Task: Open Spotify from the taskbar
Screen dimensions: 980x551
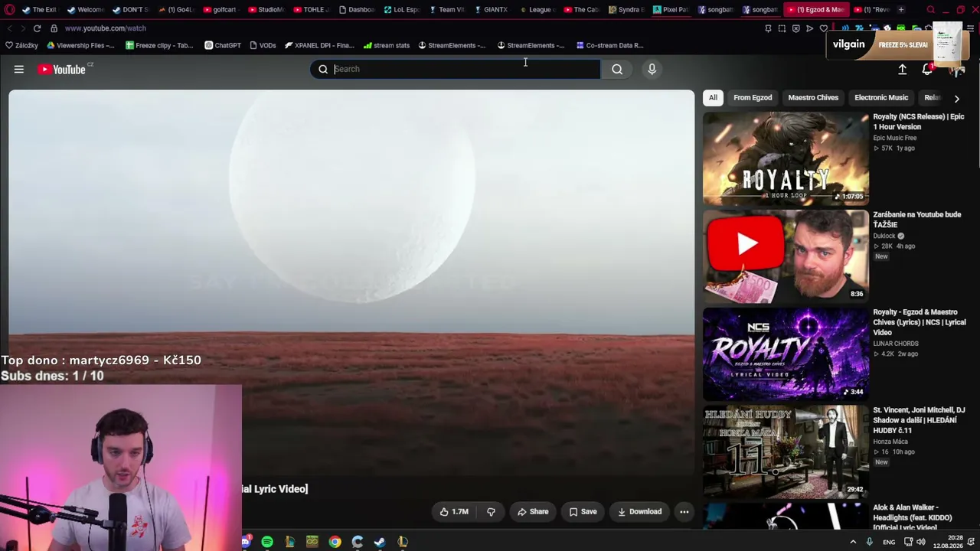Action: tap(267, 542)
